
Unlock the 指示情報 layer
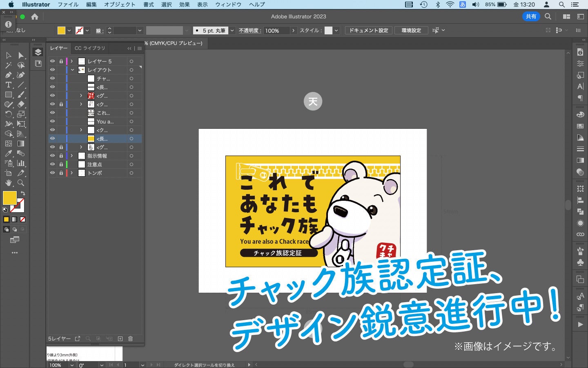(x=61, y=156)
